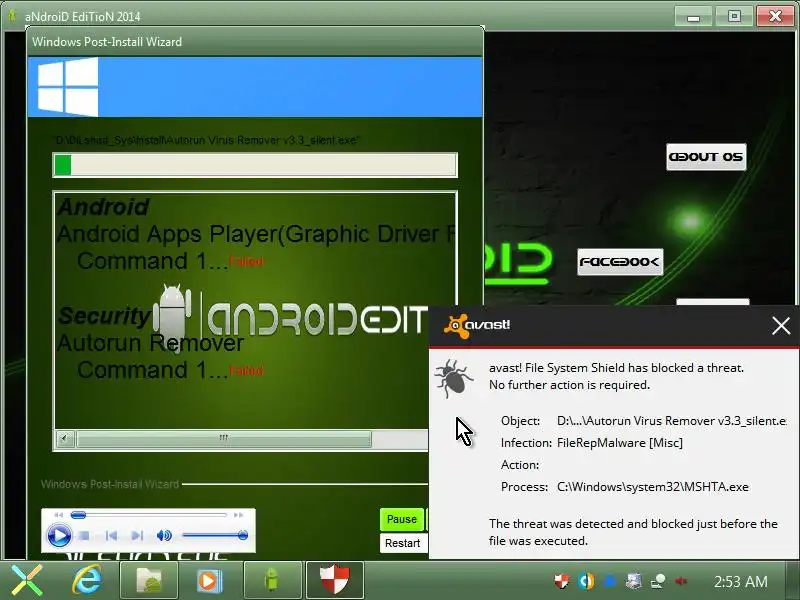Image resolution: width=800 pixels, height=600 pixels.
Task: Click the 2:53 AM clock
Action: (741, 582)
